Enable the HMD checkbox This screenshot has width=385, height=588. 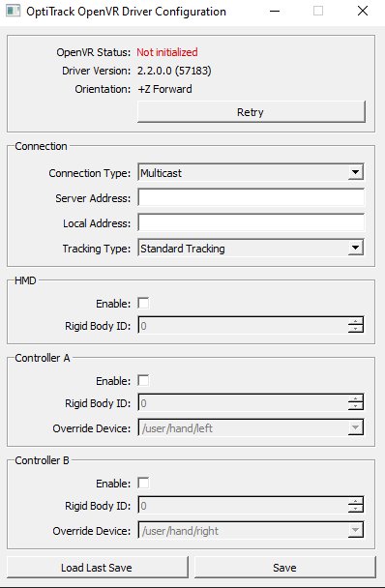coord(143,303)
